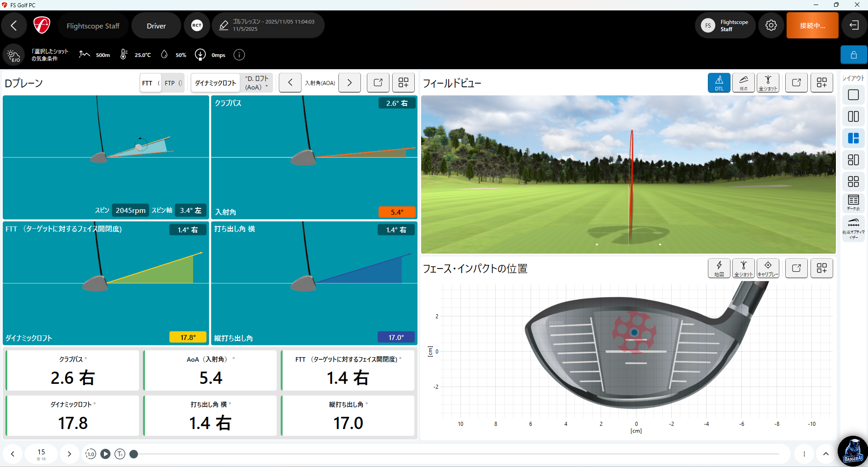Click the temperature thermometer icon
This screenshot has height=467, width=868.
click(x=123, y=55)
